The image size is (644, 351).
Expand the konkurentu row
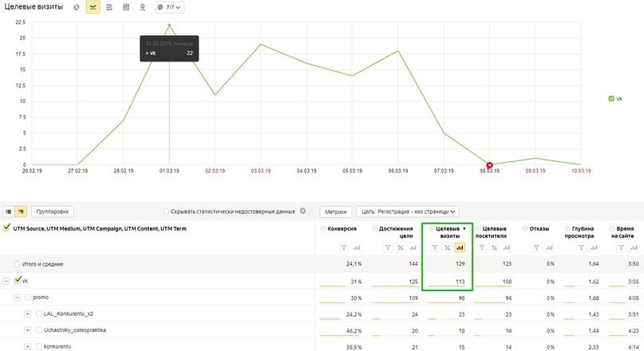27,346
